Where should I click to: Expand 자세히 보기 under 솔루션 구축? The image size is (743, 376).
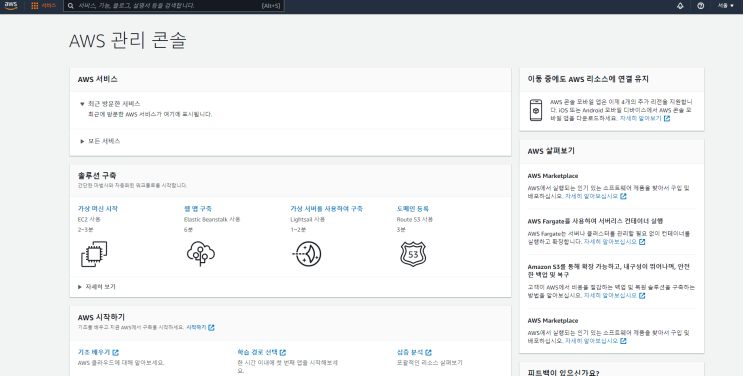click(x=97, y=287)
